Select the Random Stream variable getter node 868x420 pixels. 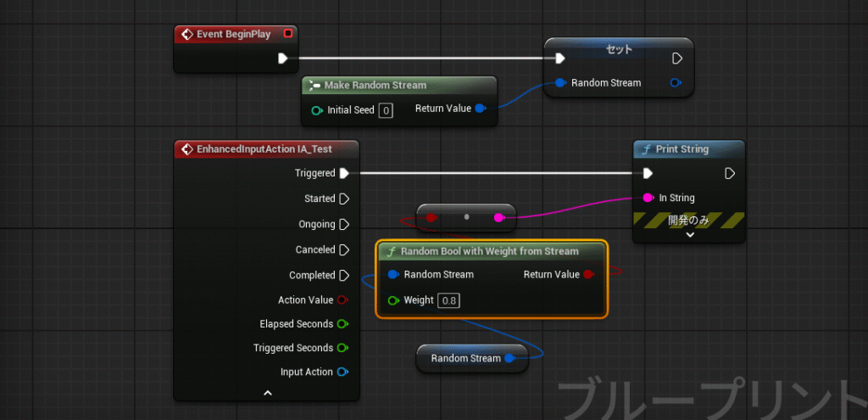point(472,359)
